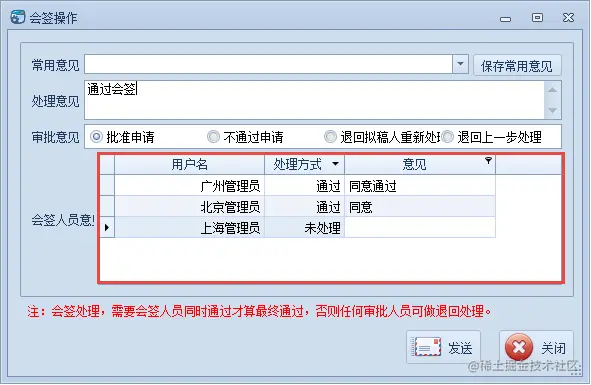Click the 同意通过 opinion cell

tap(420, 186)
